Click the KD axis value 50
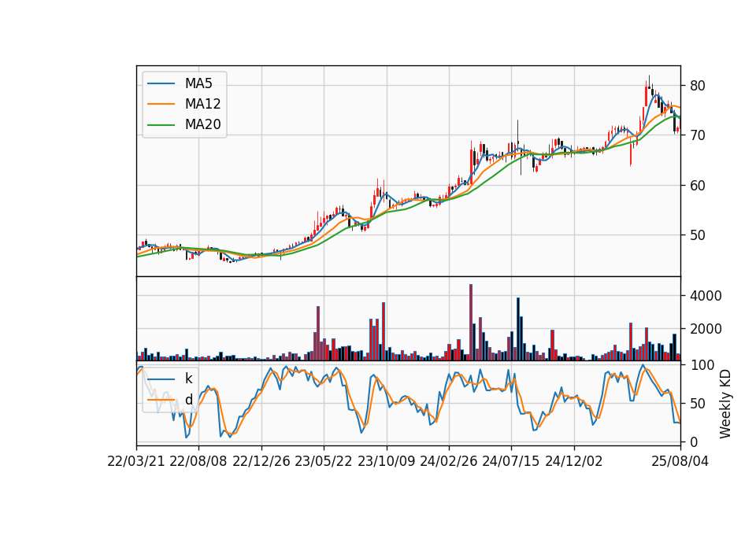Screen dimensions: 756x543 point(697,403)
